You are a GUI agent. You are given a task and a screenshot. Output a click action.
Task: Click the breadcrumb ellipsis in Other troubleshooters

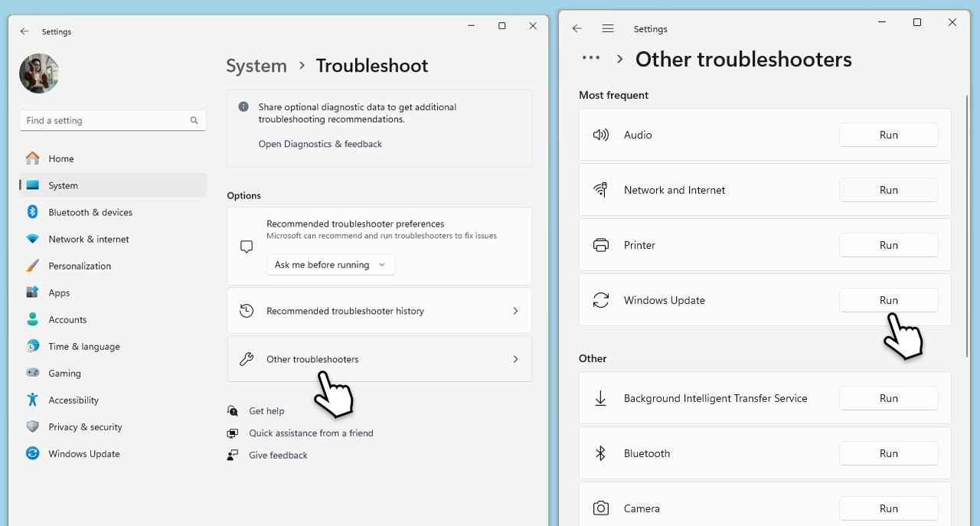click(590, 57)
